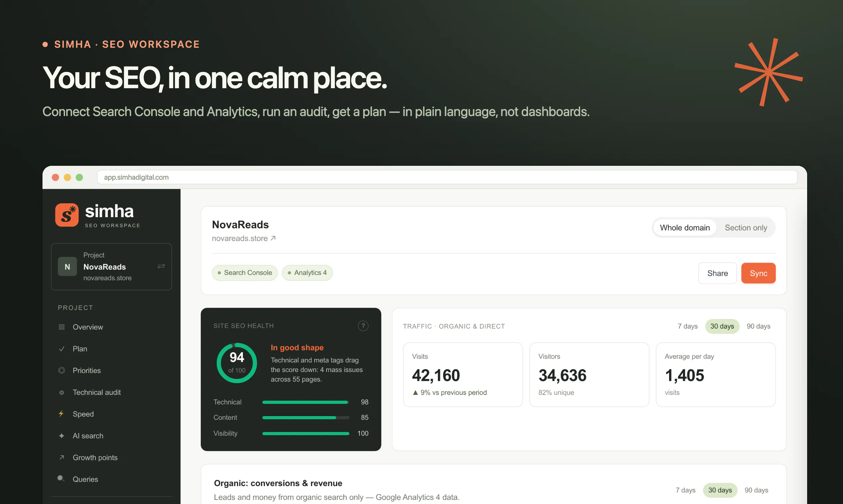Open Priorities in the sidebar
This screenshot has width=843, height=504.
[112, 370]
